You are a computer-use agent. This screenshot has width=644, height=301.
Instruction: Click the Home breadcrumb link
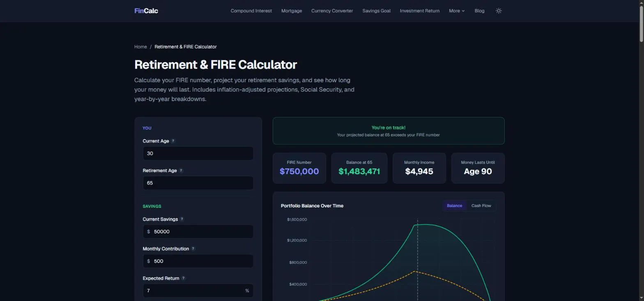(140, 47)
